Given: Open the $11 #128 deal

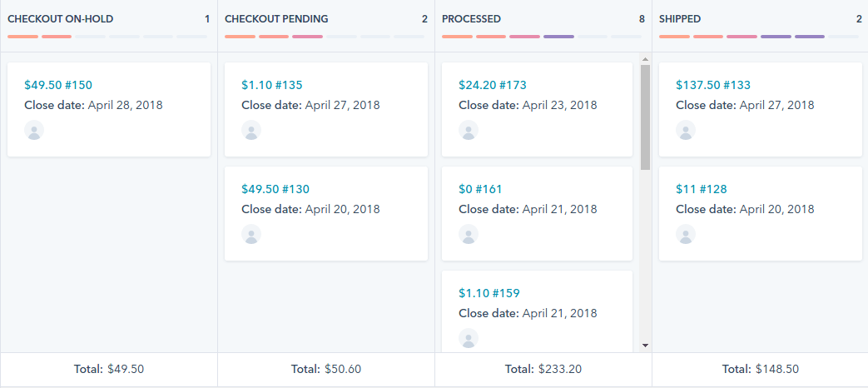Looking at the screenshot, I should (702, 189).
